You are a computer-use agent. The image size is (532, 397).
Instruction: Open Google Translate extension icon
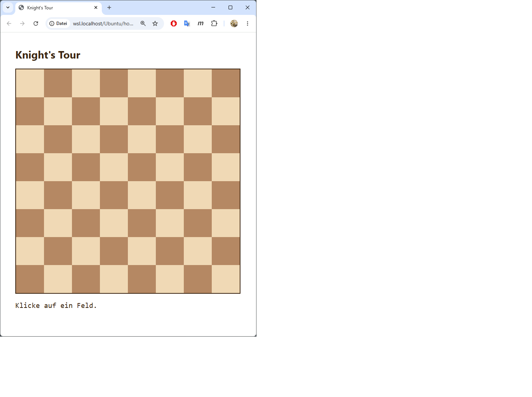[187, 23]
